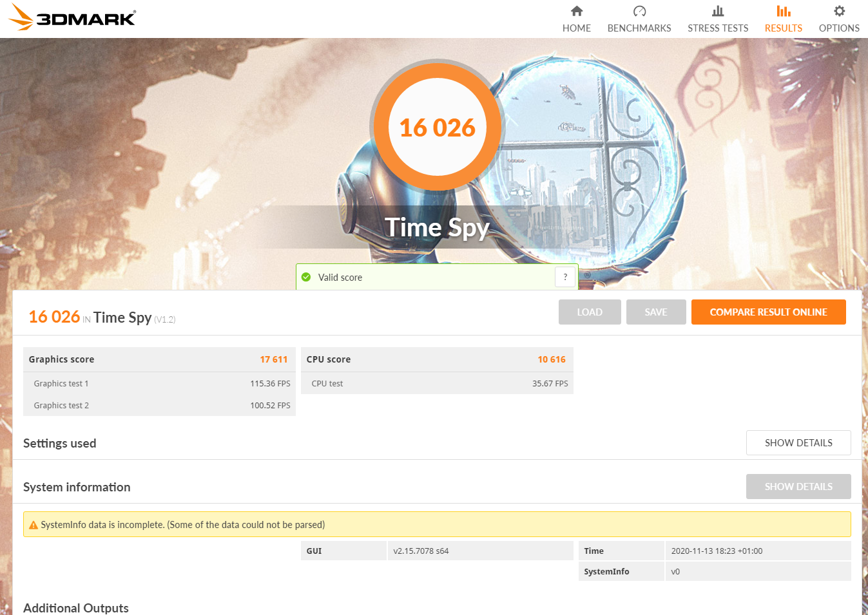Show details for System information

[798, 487]
